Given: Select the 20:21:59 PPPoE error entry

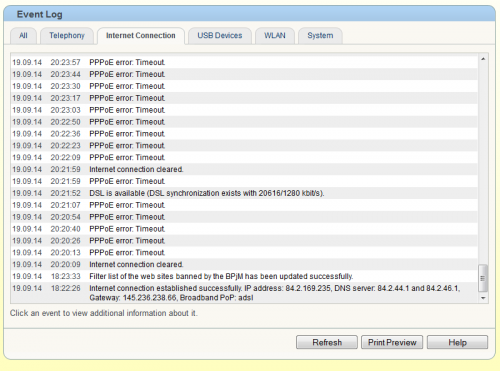Looking at the screenshot, I should [x=244, y=181].
